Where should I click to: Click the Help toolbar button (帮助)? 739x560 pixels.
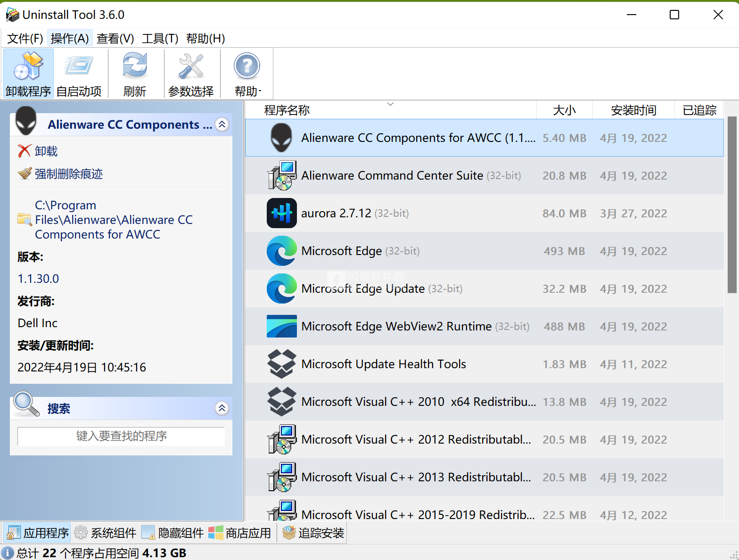247,74
